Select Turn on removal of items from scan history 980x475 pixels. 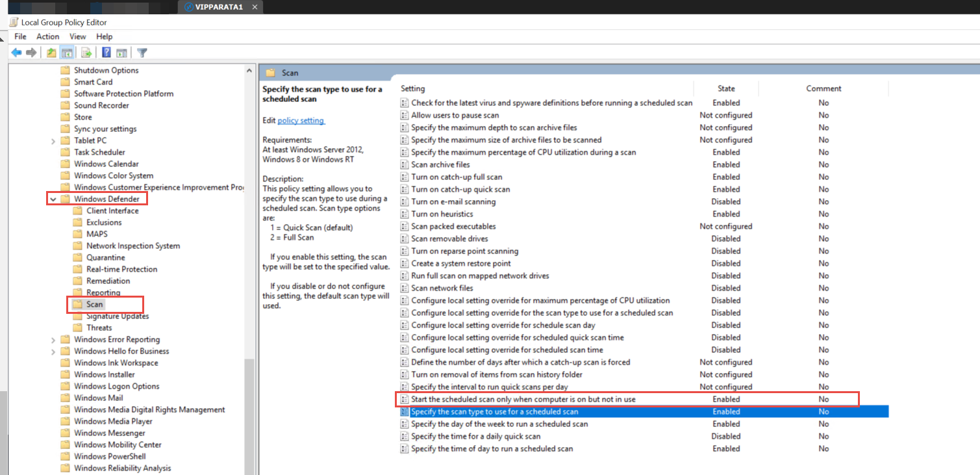click(497, 374)
